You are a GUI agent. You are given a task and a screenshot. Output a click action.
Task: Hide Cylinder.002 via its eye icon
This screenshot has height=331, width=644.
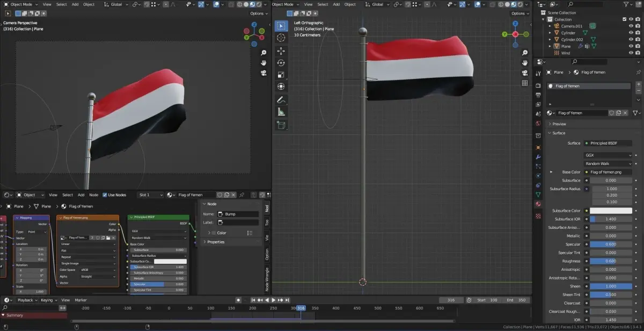click(631, 40)
